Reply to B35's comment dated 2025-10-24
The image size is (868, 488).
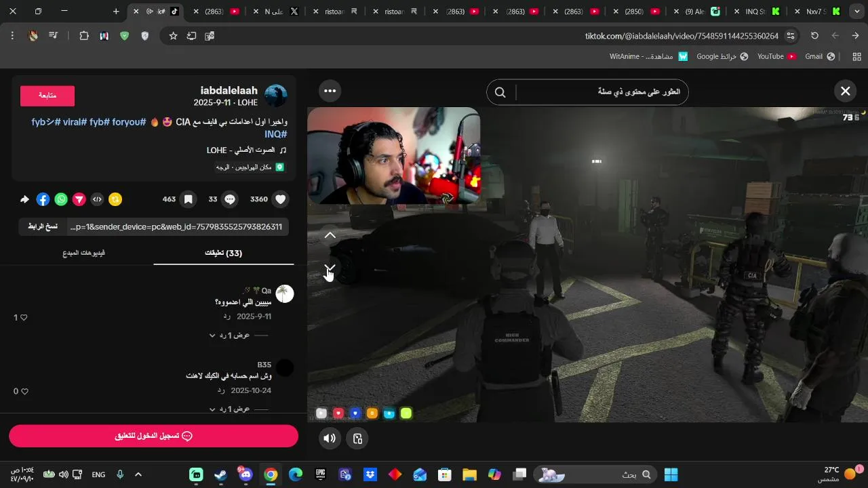pos(221,390)
